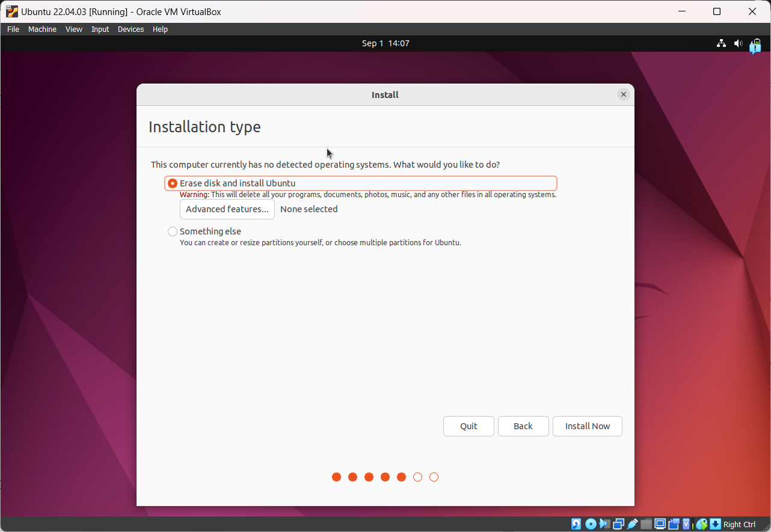771x532 pixels.
Task: Maximize the VirtualBox window
Action: point(717,11)
